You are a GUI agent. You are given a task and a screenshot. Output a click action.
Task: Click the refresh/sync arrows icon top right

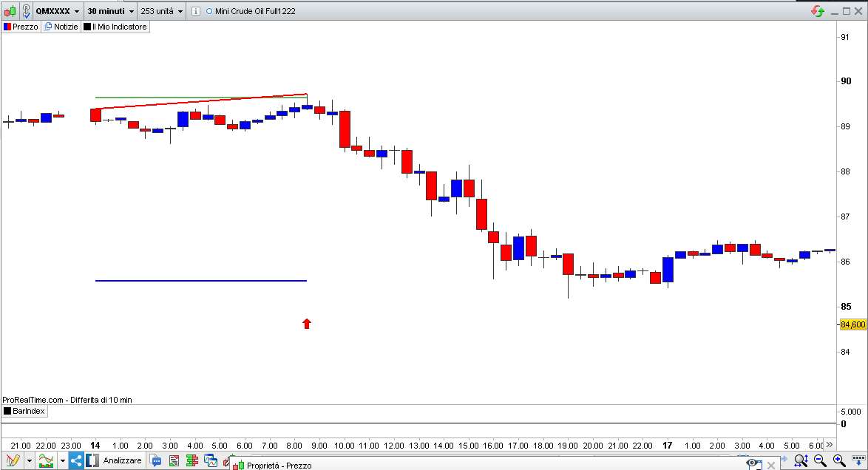(x=818, y=11)
